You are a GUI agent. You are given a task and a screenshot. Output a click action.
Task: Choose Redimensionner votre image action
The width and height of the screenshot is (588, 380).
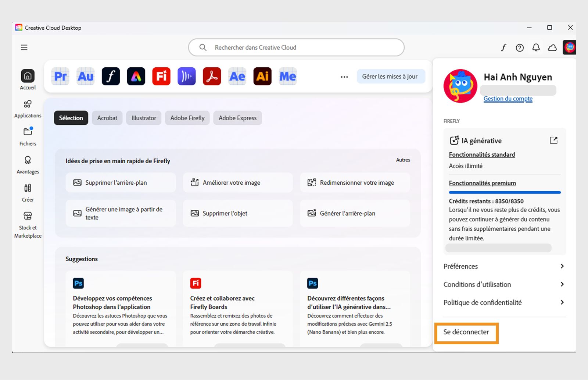coord(355,182)
